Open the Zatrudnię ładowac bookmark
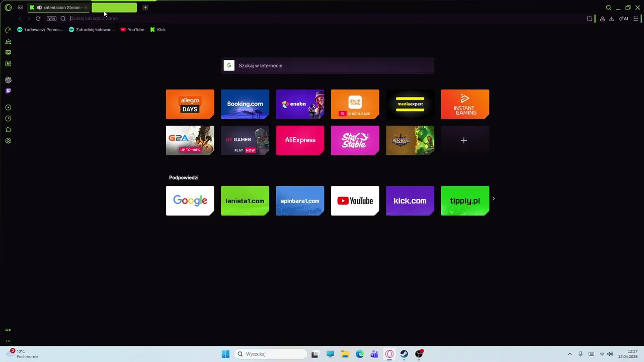644x362 pixels. (x=92, y=30)
